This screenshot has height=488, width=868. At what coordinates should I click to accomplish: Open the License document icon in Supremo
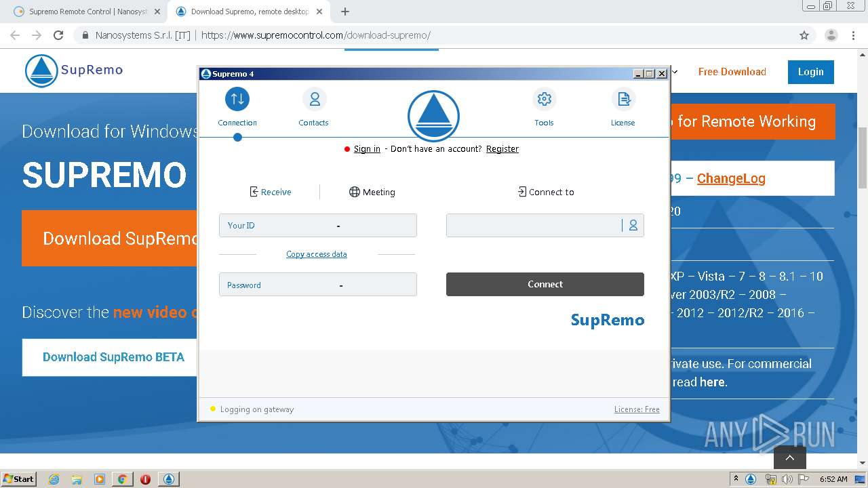point(623,99)
